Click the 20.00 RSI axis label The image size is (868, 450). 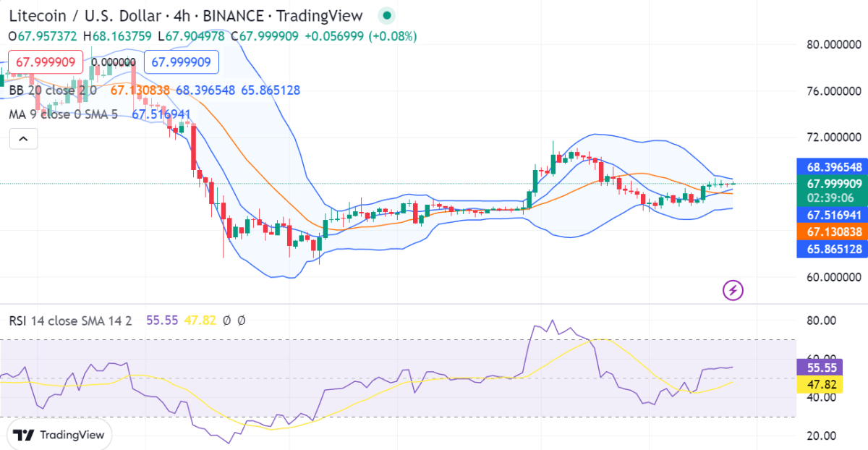[x=822, y=436]
